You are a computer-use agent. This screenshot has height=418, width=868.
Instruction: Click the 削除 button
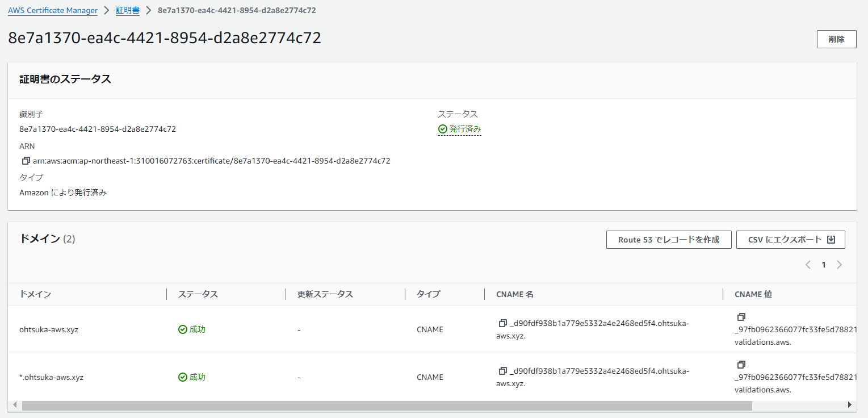pyautogui.click(x=836, y=39)
